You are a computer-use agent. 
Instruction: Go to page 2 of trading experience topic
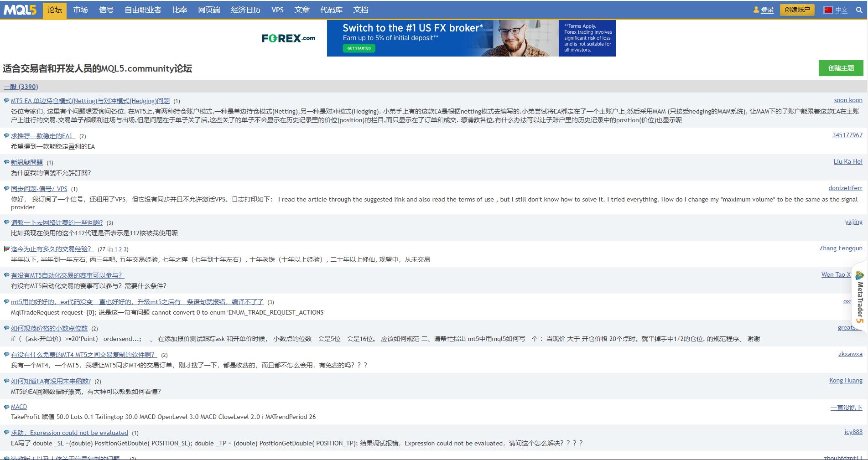[x=120, y=249]
